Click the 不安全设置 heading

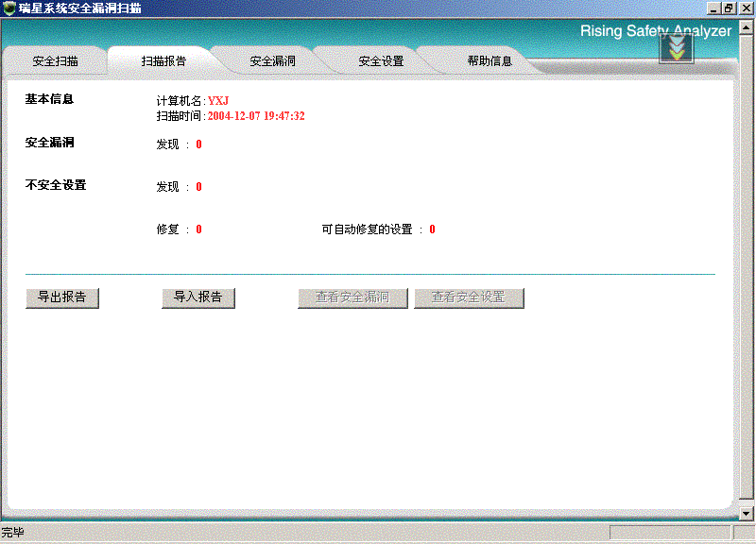click(56, 185)
